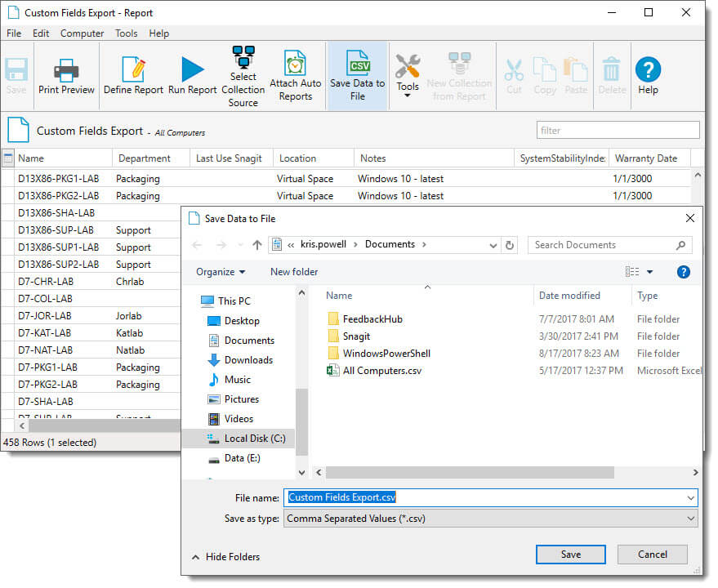Open Attach Auto Reports
The height and width of the screenshot is (588, 718).
[x=296, y=76]
